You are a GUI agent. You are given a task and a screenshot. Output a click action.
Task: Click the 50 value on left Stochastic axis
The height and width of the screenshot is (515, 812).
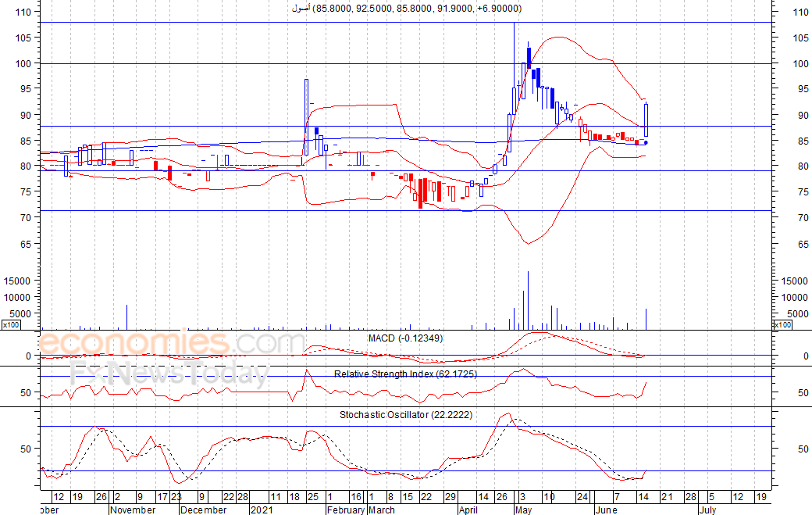26,449
